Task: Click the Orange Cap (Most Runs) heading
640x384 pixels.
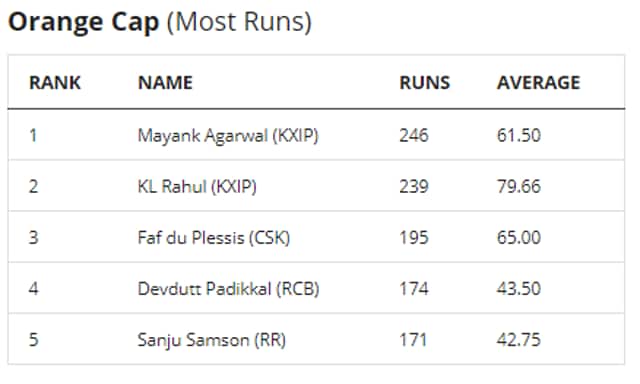Action: [x=160, y=22]
